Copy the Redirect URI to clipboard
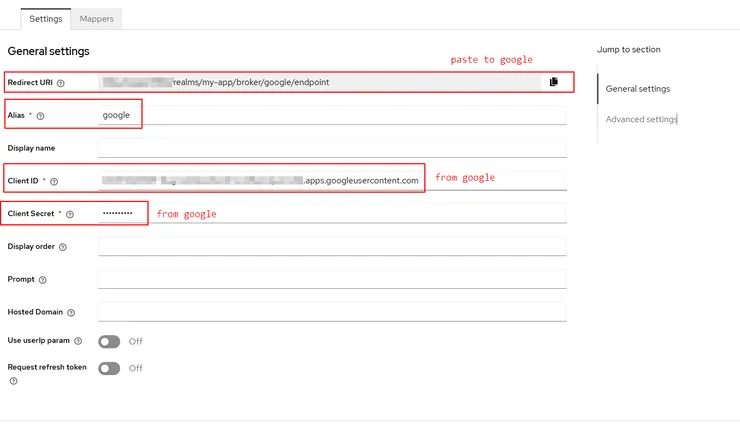 coord(554,82)
